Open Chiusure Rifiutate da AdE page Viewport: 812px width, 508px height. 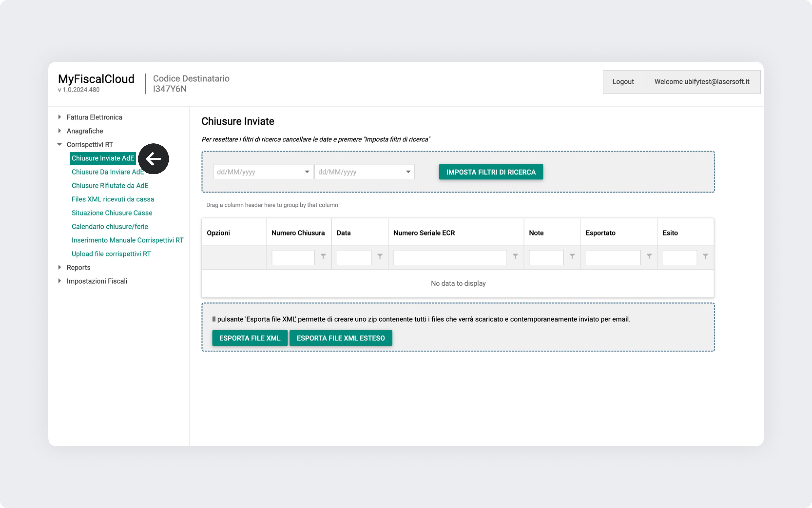coord(110,185)
